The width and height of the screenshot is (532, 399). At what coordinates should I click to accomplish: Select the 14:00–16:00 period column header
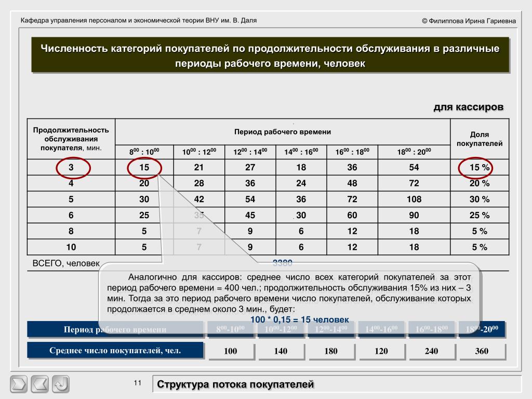(301, 152)
